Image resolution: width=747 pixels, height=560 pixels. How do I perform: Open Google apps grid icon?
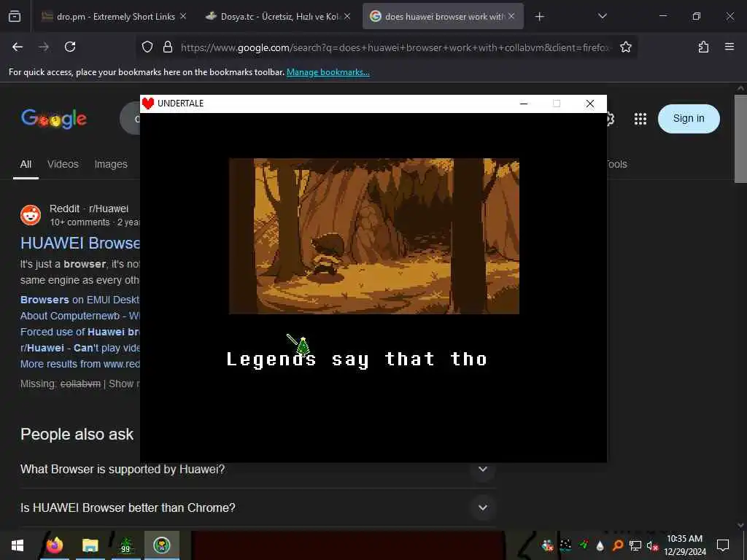[x=640, y=119]
